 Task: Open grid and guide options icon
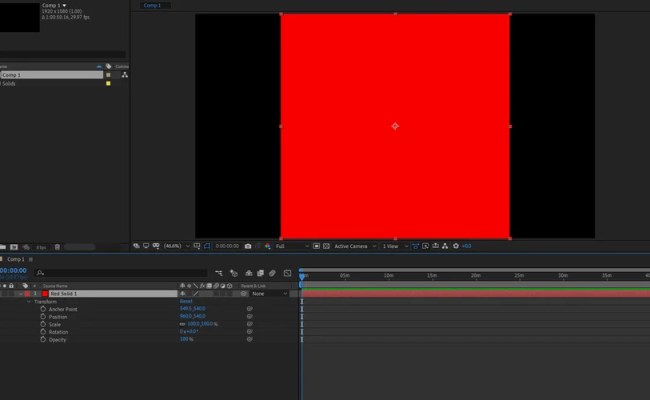pos(197,246)
